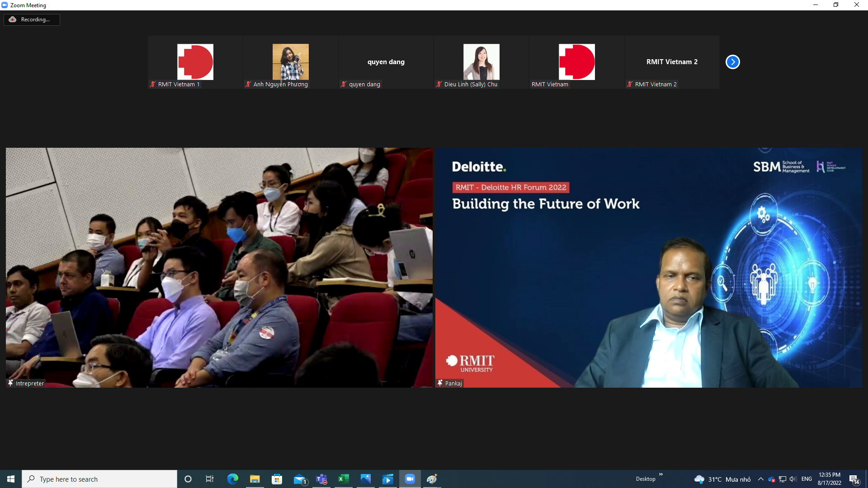Open the clock showing 12:35 PM
Image resolution: width=868 pixels, height=488 pixels.
pyautogui.click(x=830, y=479)
